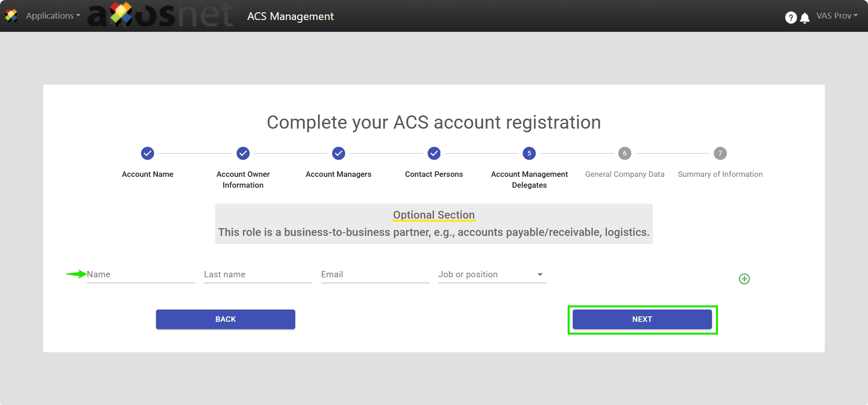868x405 pixels.
Task: Click the green add delegate plus icon
Action: point(744,279)
